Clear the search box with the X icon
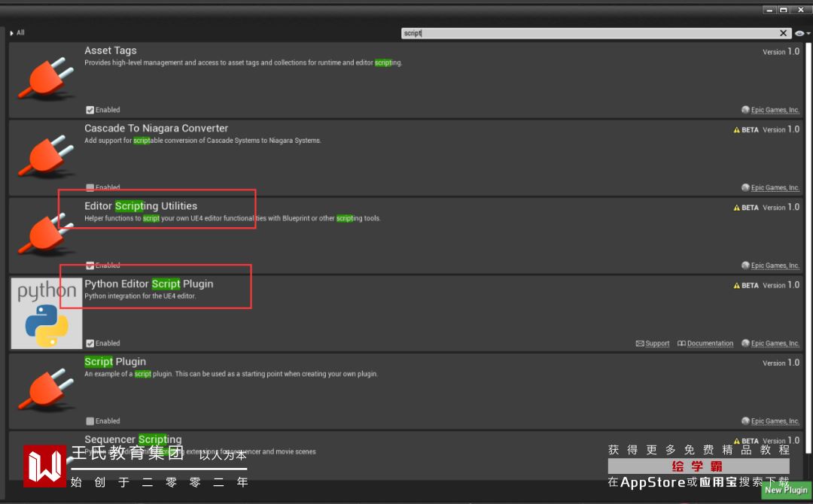Image resolution: width=813 pixels, height=504 pixels. click(x=783, y=33)
